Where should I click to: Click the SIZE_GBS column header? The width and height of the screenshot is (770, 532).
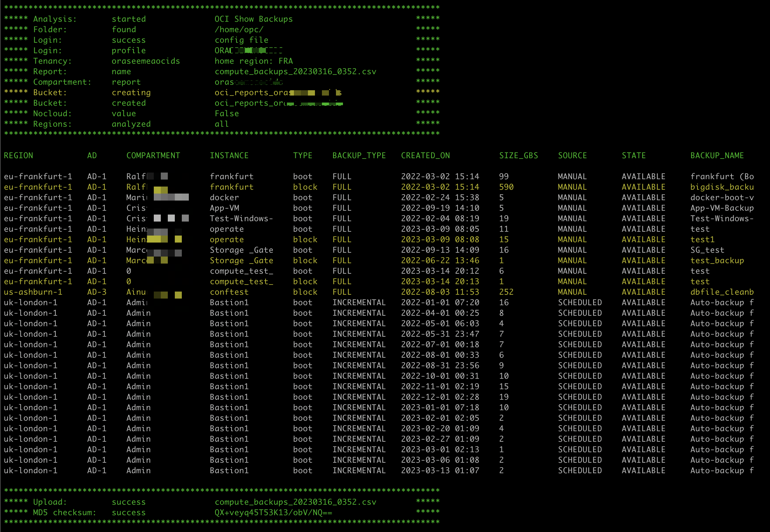[x=519, y=155]
